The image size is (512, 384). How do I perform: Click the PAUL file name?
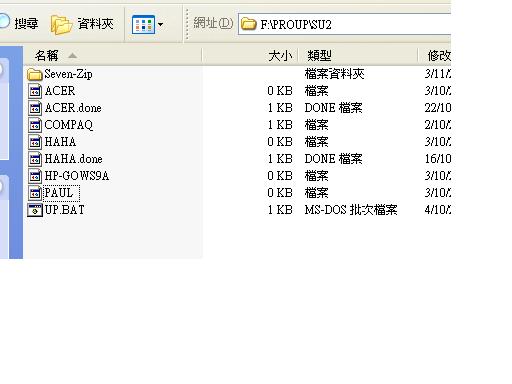(59, 193)
